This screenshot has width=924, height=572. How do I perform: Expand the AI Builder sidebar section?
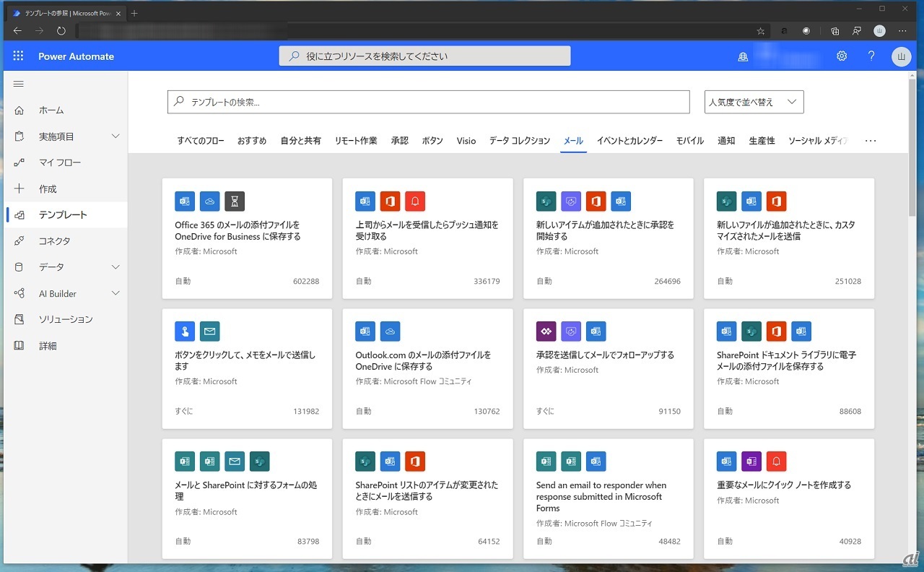point(115,293)
